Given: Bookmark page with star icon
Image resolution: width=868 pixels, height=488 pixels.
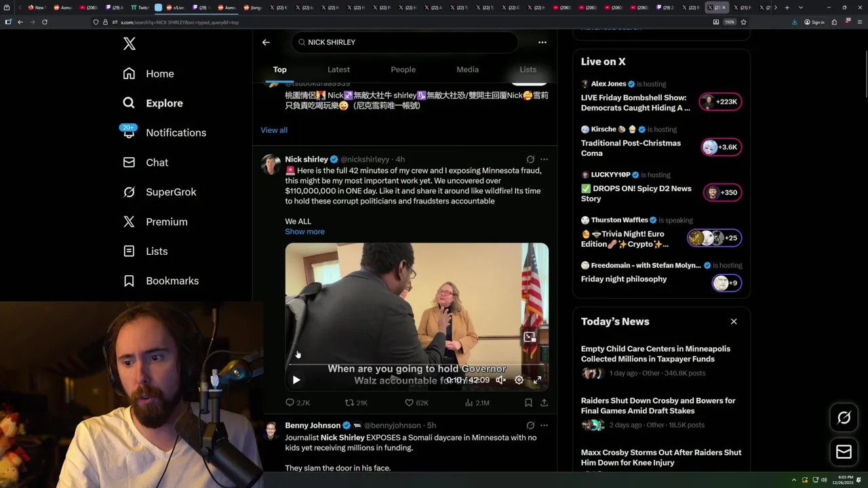Looking at the screenshot, I should tap(743, 22).
